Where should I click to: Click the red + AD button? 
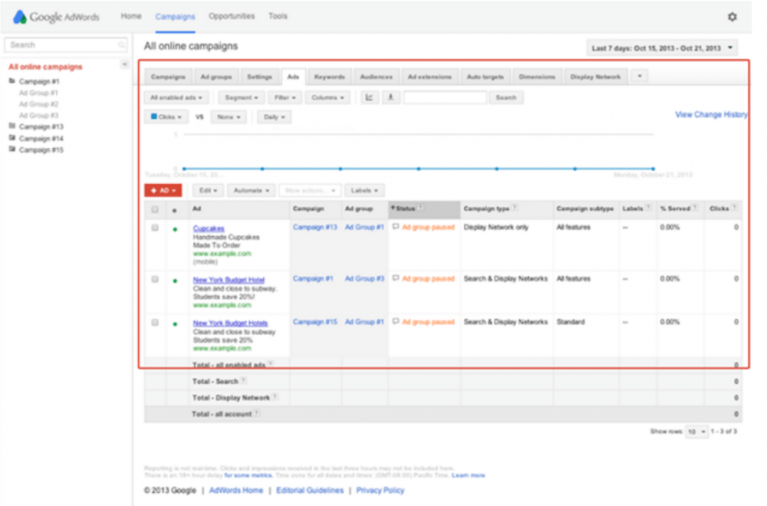coord(163,190)
